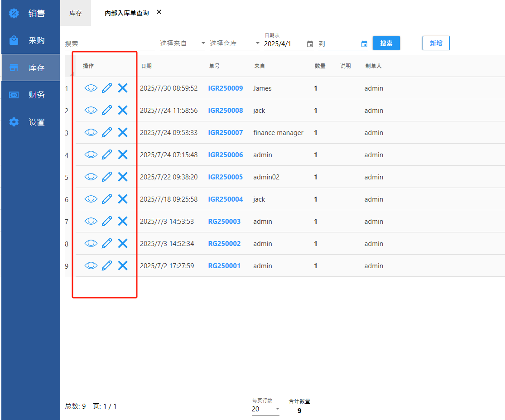The height and width of the screenshot is (420, 505).
Task: View details of IGR250004 via eye icon
Action: point(91,199)
